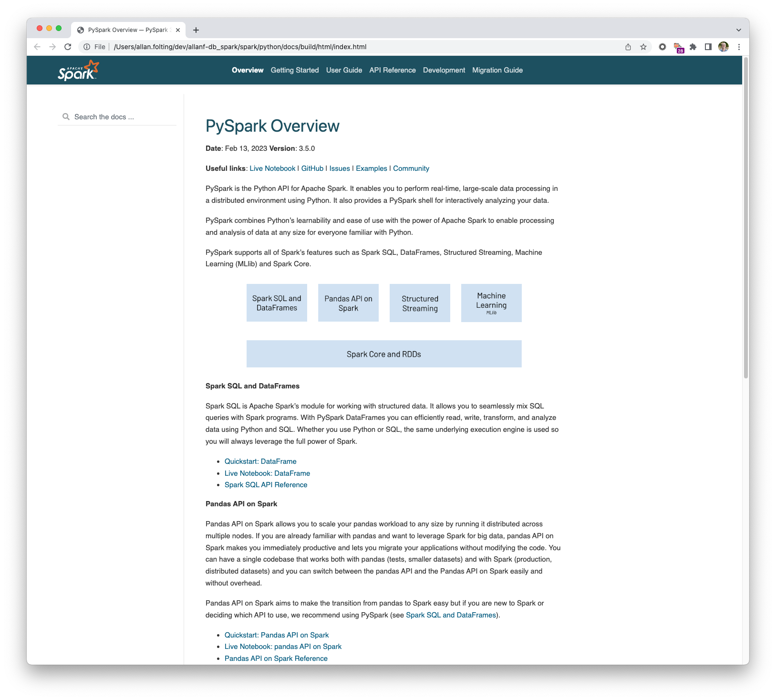This screenshot has height=700, width=776.
Task: Open a new browser tab
Action: tap(196, 30)
